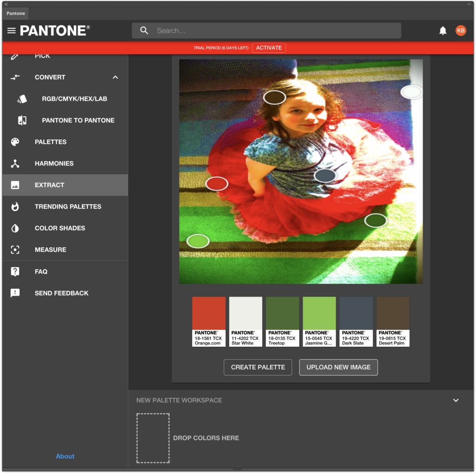Select EXTRACT in sidebar

[65, 185]
